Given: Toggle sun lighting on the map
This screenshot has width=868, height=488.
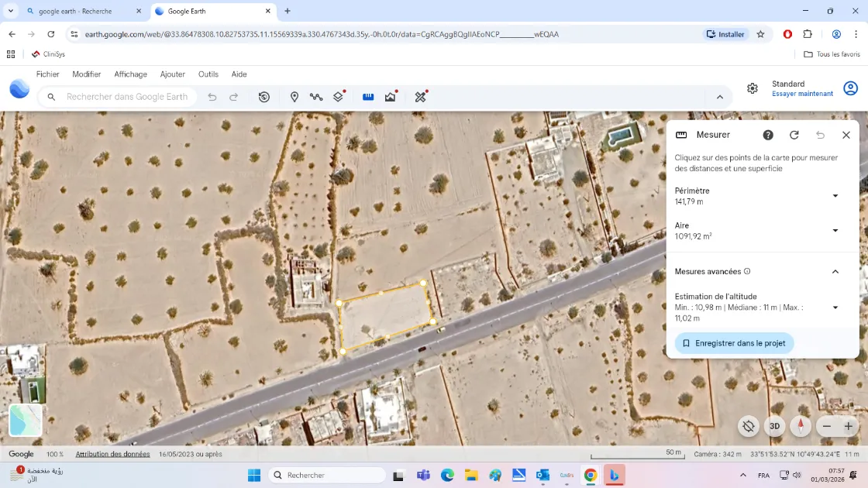Looking at the screenshot, I should (748, 426).
